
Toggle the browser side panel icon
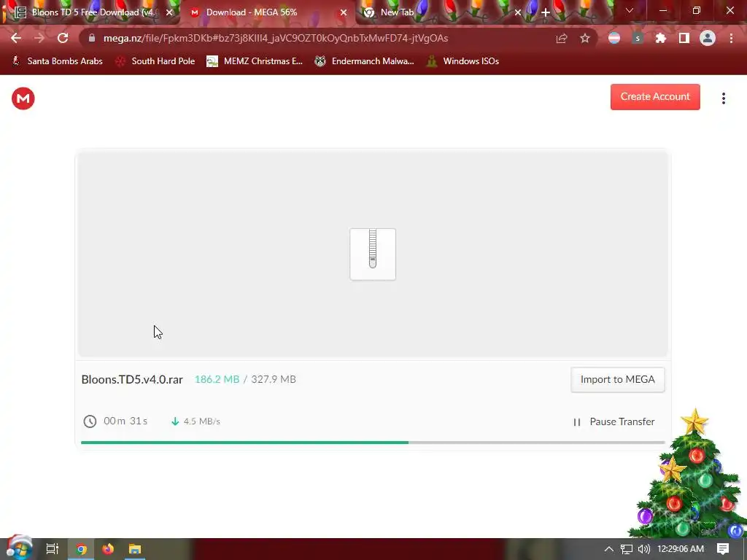[684, 38]
